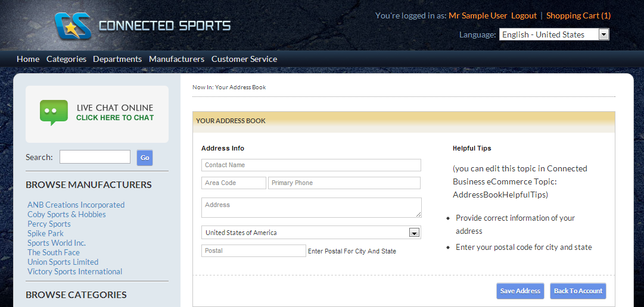Click the Back To Account button
The width and height of the screenshot is (644, 307).
578,291
